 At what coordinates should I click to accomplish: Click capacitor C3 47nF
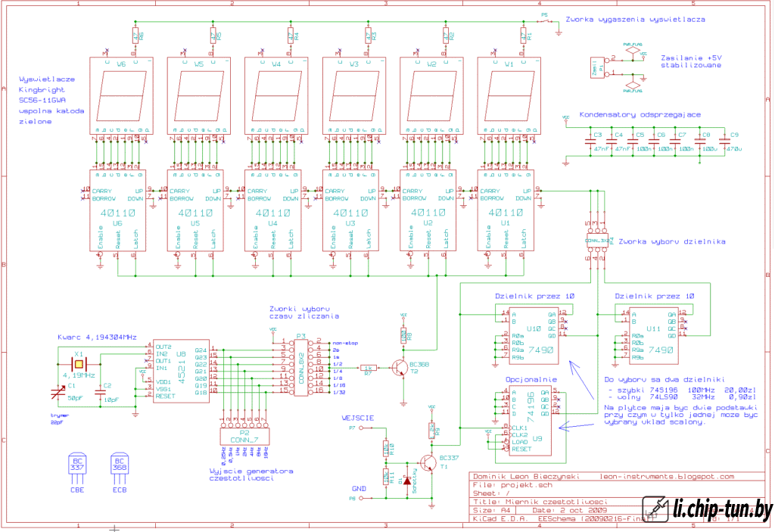[590, 142]
